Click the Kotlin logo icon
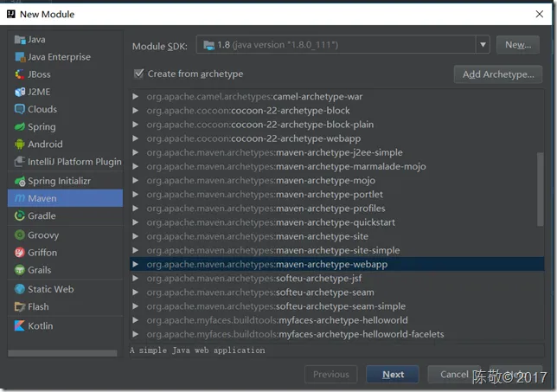 [x=20, y=326]
